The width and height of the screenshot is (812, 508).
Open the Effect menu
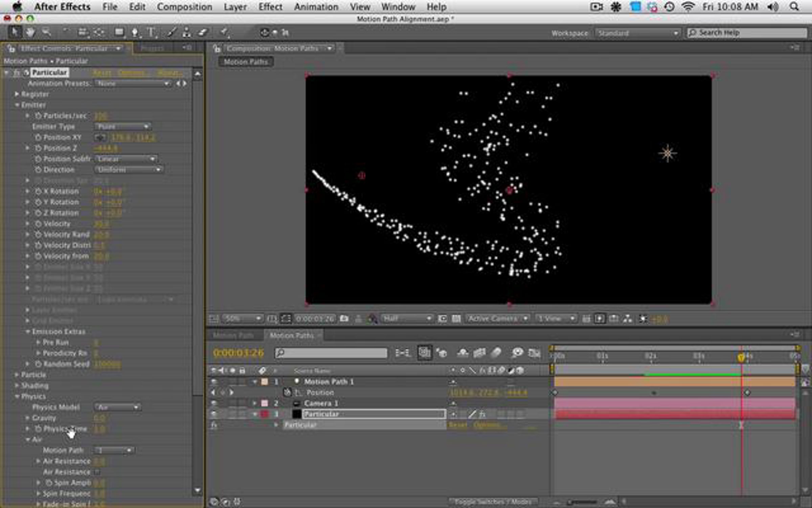tap(270, 7)
